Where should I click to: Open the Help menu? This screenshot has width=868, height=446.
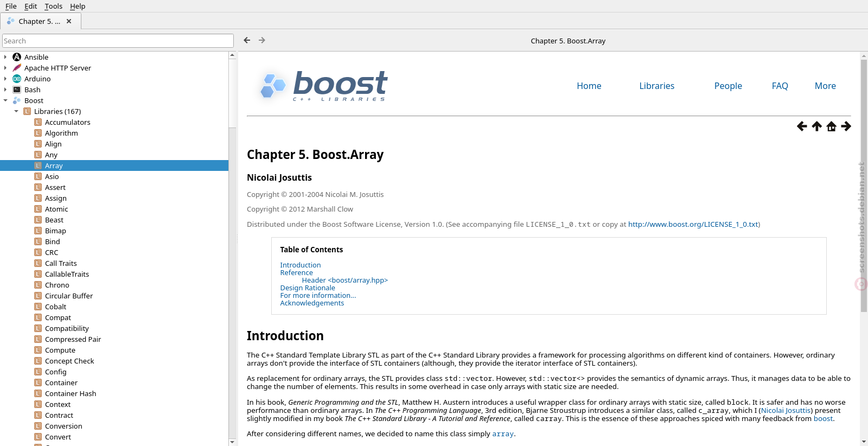point(78,6)
